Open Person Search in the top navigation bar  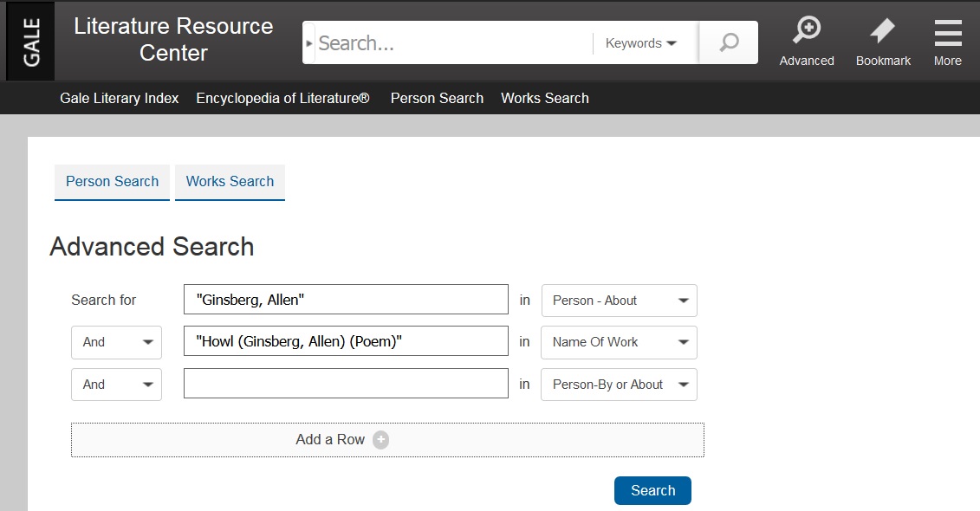click(437, 98)
